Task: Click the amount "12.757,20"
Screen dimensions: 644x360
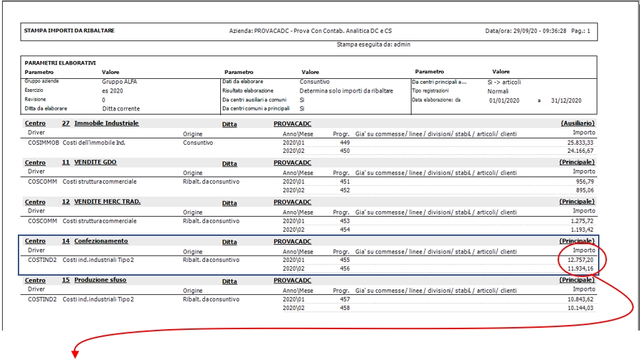Action: click(580, 260)
